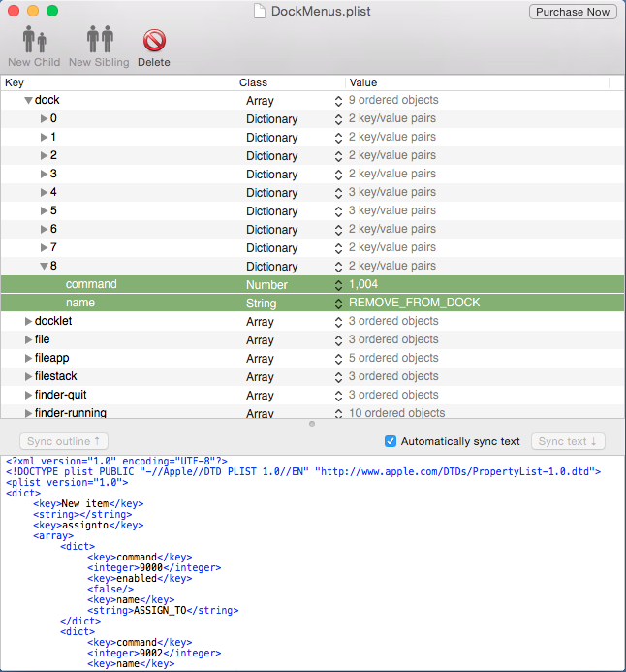The image size is (626, 672).
Task: Click the Sync text button
Action: coord(568,441)
